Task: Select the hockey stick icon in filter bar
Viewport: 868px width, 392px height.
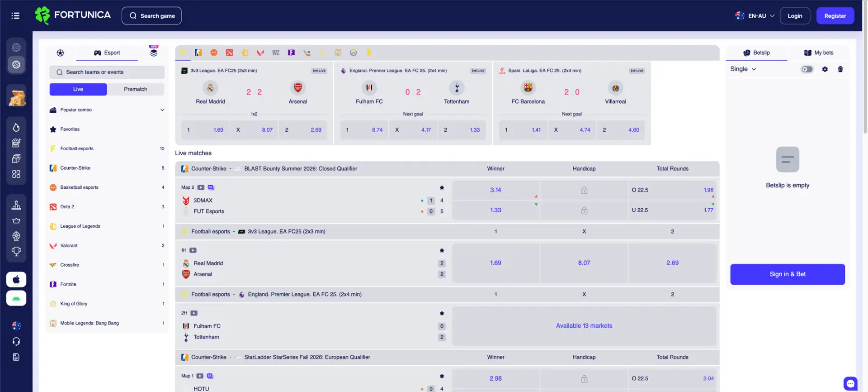Action: tap(307, 53)
